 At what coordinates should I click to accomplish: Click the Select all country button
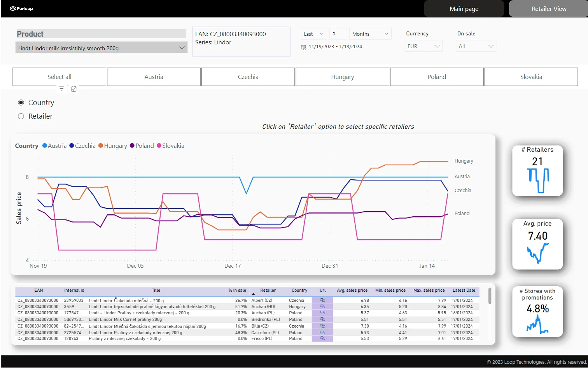pyautogui.click(x=59, y=77)
